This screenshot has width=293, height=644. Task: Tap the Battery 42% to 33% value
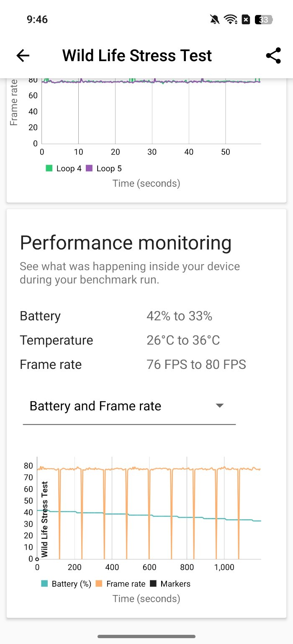[179, 316]
